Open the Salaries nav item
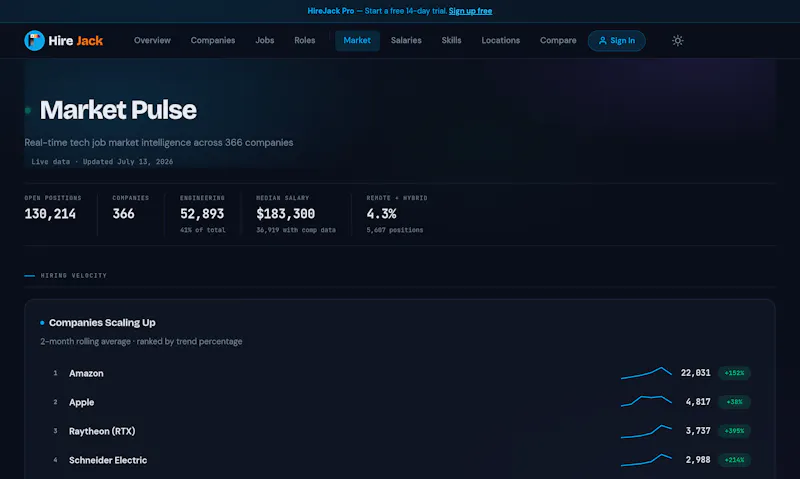The width and height of the screenshot is (800, 479). click(406, 40)
